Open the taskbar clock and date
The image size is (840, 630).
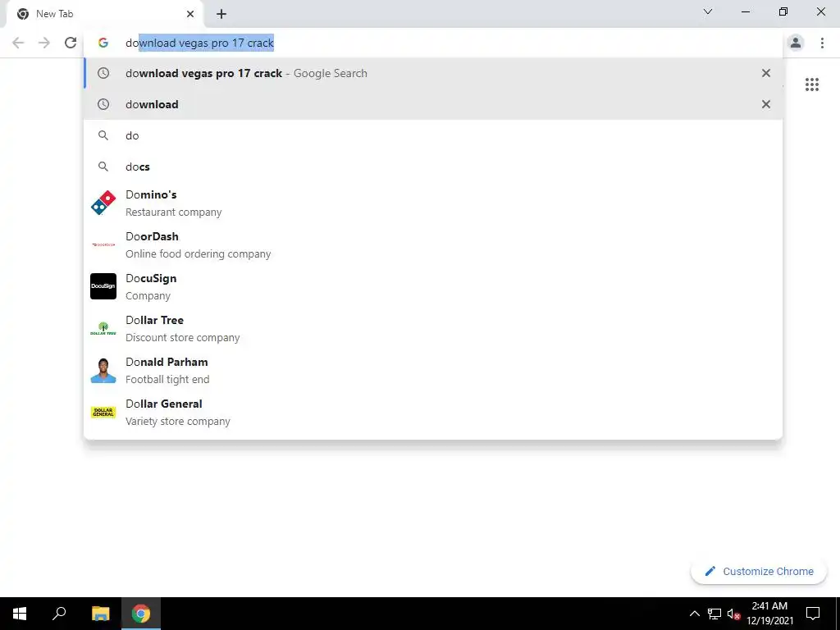point(769,614)
